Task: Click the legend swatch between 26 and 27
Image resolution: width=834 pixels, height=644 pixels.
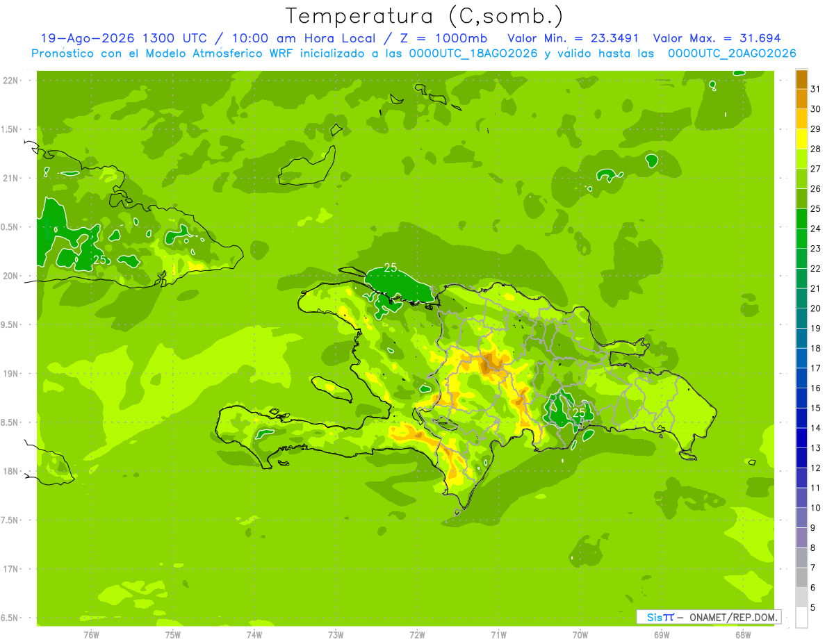Action: (x=801, y=179)
